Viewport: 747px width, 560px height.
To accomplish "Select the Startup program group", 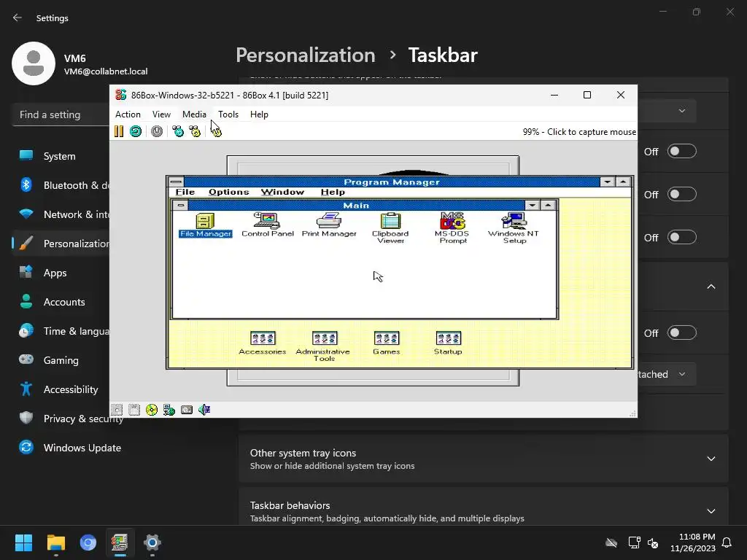I will [449, 343].
